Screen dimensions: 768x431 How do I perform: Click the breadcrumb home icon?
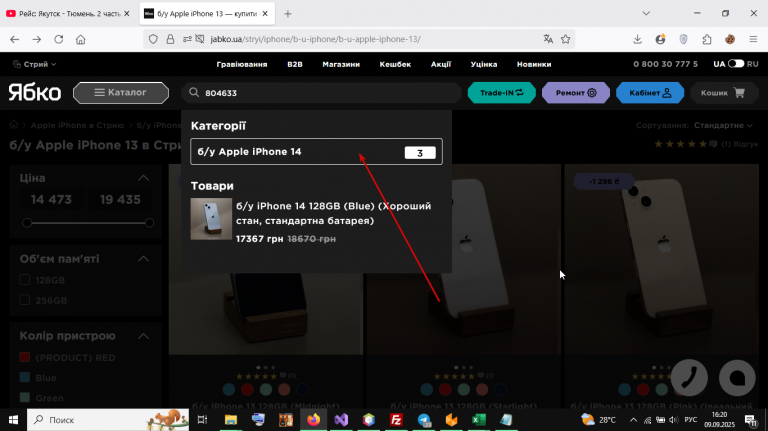coord(14,125)
